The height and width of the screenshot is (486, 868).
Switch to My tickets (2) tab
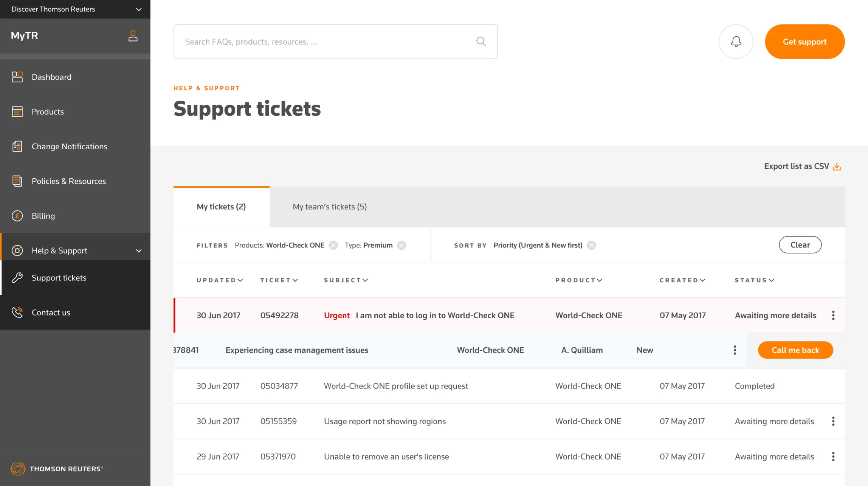click(221, 207)
